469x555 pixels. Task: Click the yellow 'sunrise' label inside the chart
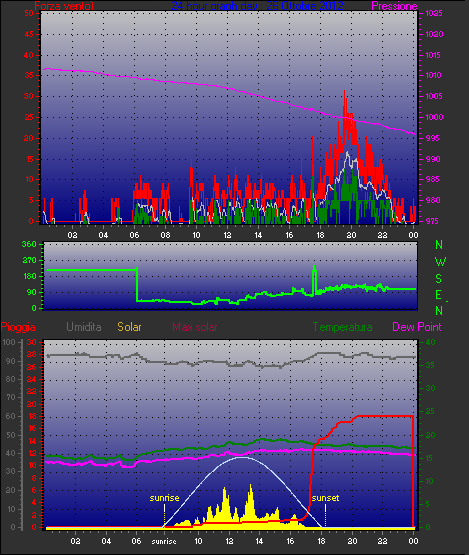pyautogui.click(x=164, y=498)
